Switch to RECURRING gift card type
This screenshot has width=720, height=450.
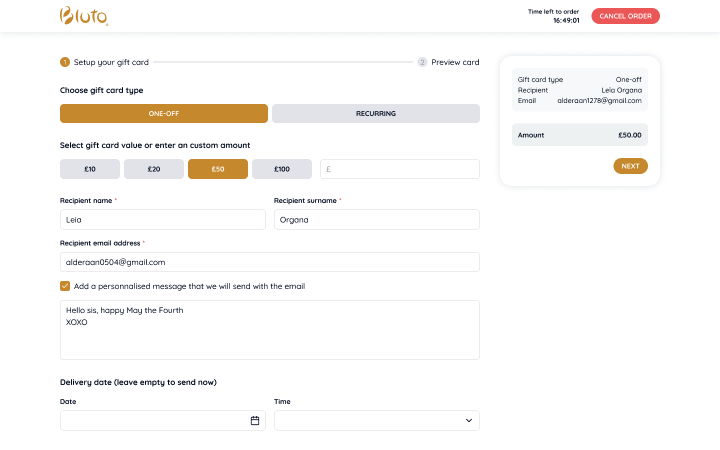[x=376, y=113]
